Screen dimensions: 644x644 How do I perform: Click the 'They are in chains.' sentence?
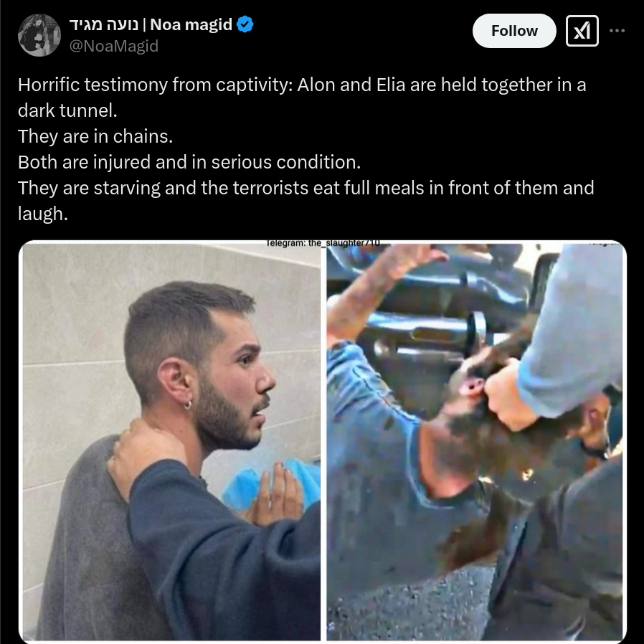(x=95, y=136)
